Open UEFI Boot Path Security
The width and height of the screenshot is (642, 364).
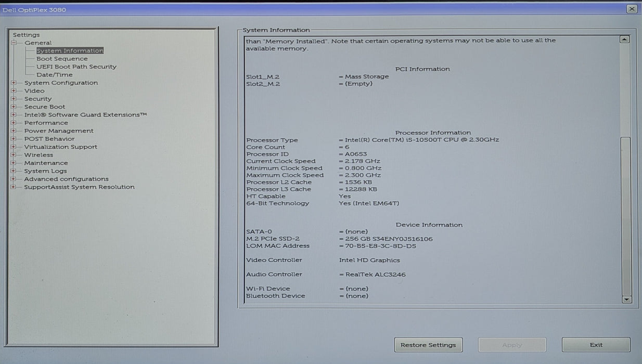coord(76,67)
